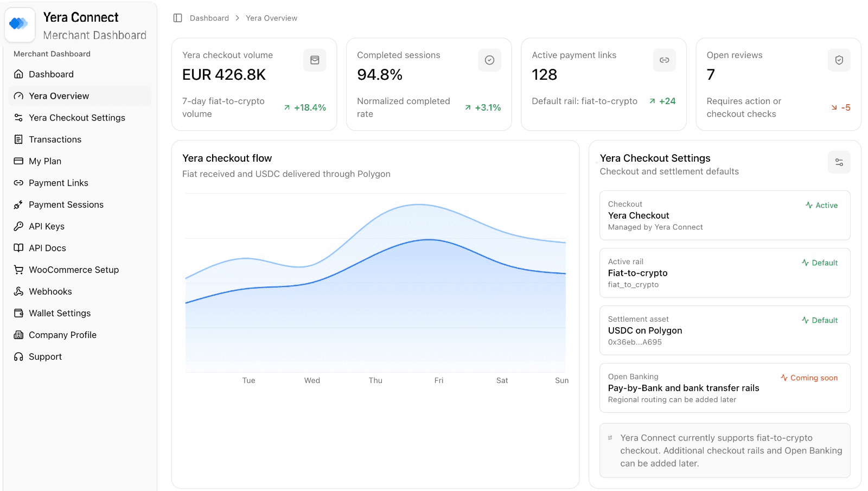868x491 pixels.
Task: Click the +3.1% trend indicator
Action: [483, 107]
